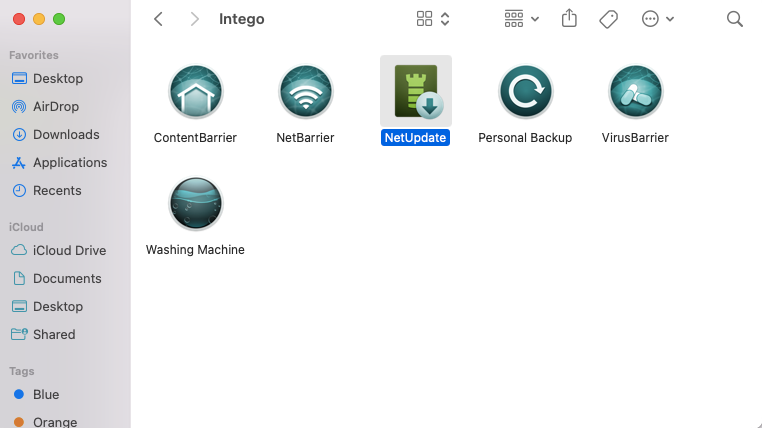Screen dimensions: 762x428
Task: Click the iCloud section header
Action: tap(26, 227)
